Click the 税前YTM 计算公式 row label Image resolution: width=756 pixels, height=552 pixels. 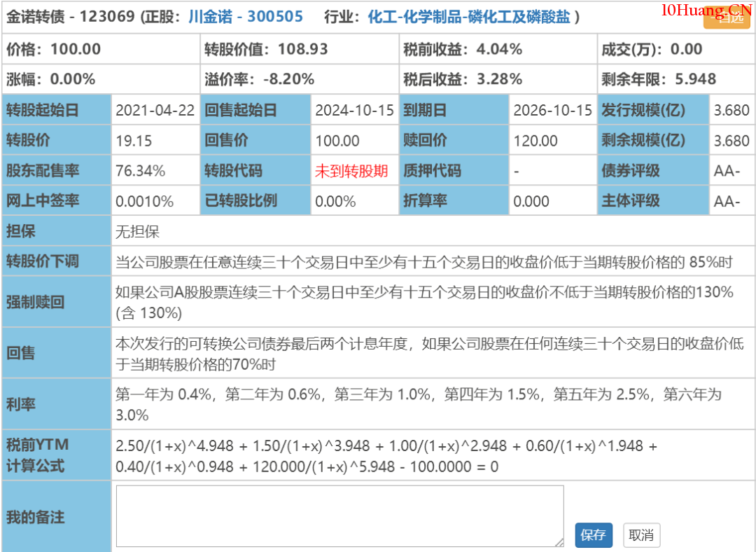pos(57,455)
